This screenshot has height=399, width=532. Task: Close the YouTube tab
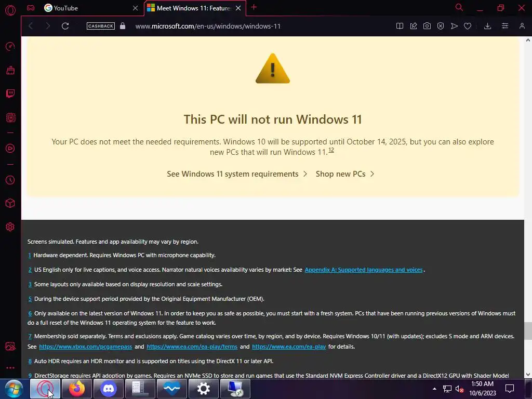(136, 8)
